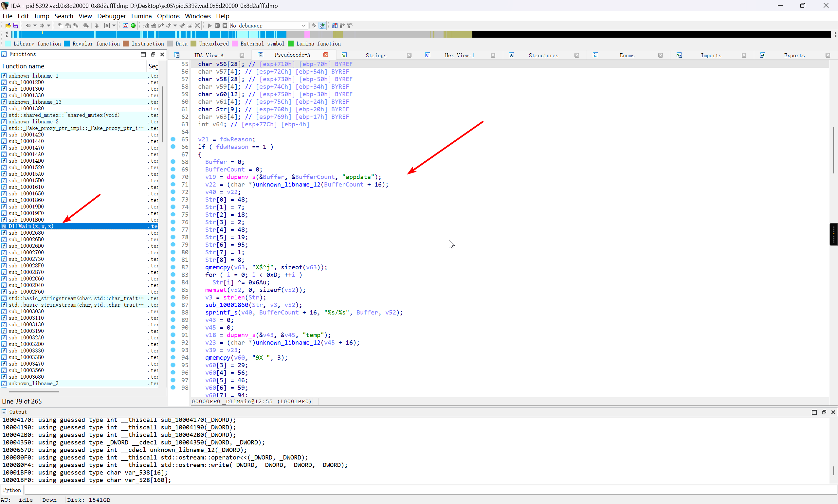838x504 pixels.
Task: Click the breakpoint list icon near toolbar end
Action: point(335,26)
